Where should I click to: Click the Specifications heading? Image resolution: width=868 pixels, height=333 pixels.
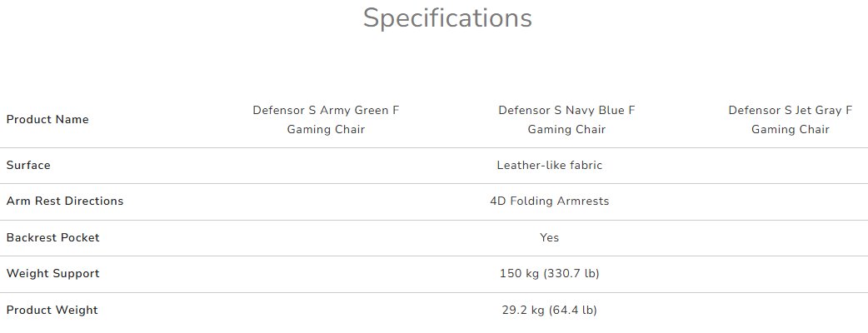(447, 18)
